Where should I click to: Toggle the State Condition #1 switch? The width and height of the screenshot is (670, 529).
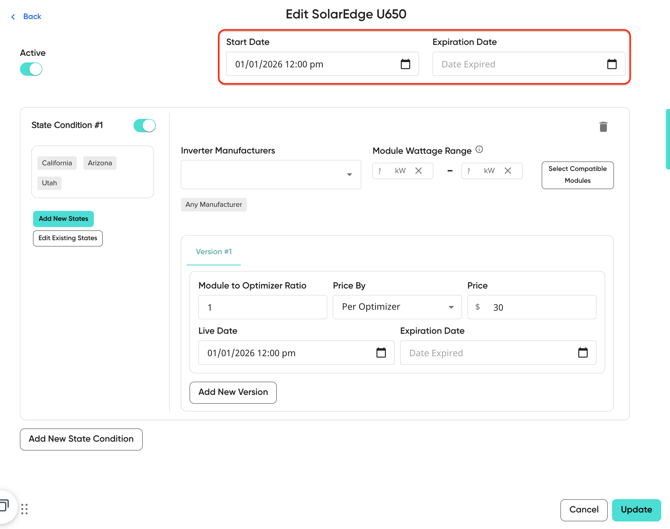tap(144, 126)
